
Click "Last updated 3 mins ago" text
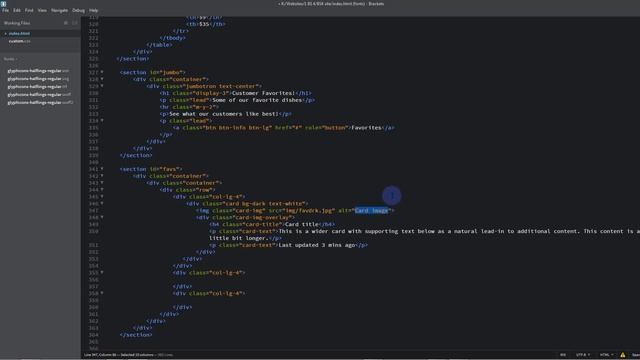tap(317, 245)
